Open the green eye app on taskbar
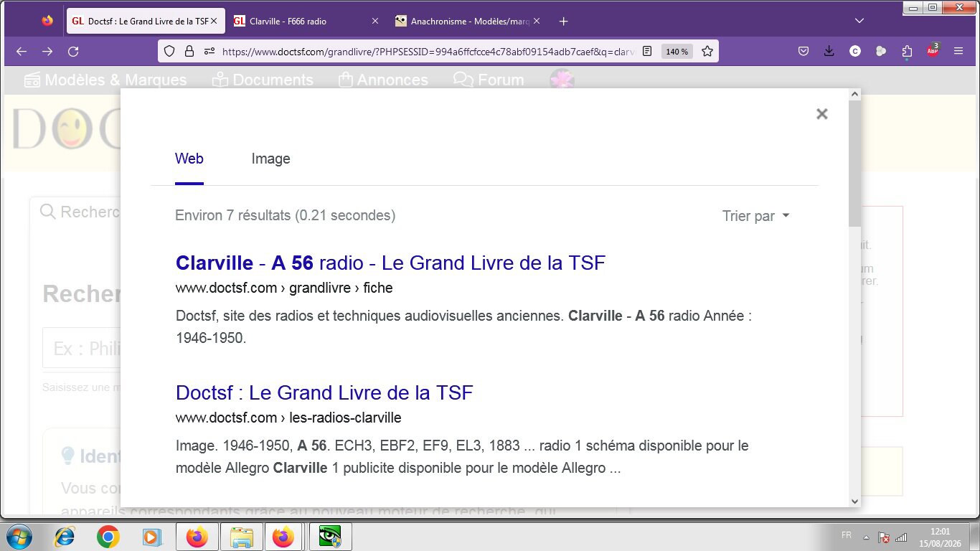The width and height of the screenshot is (980, 551). point(330,537)
